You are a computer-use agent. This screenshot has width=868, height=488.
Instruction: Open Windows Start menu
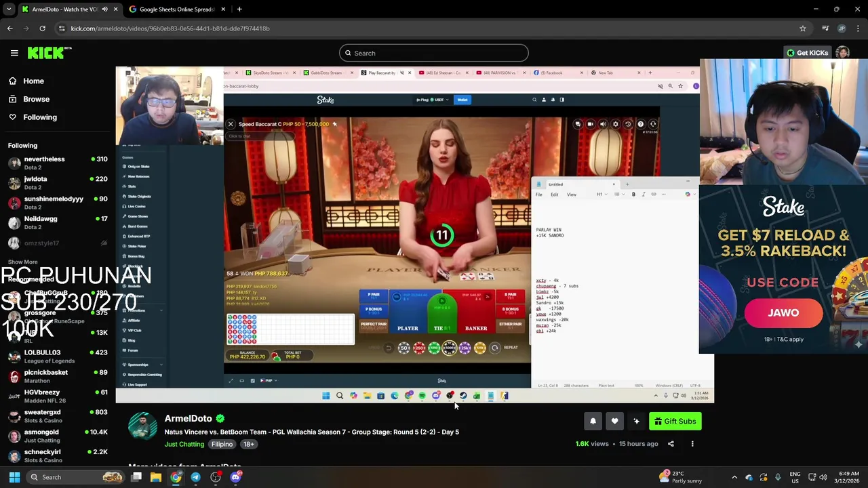(14, 477)
